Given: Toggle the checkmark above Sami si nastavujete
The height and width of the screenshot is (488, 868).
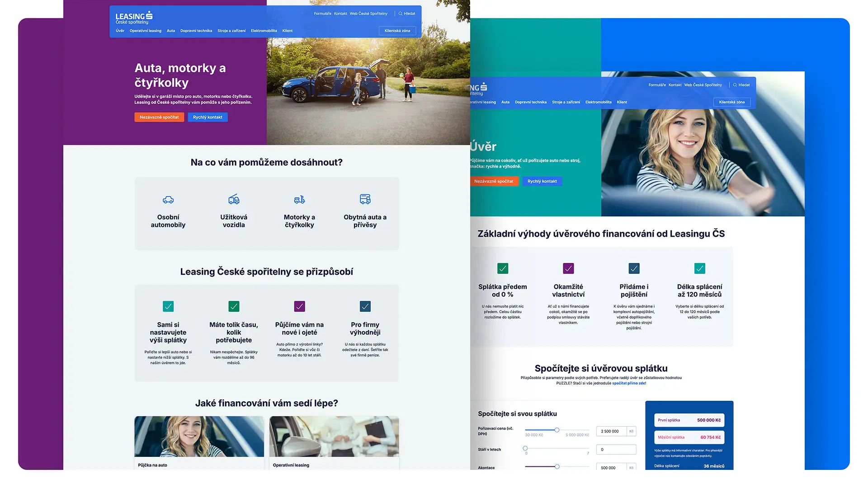Looking at the screenshot, I should pyautogui.click(x=168, y=306).
